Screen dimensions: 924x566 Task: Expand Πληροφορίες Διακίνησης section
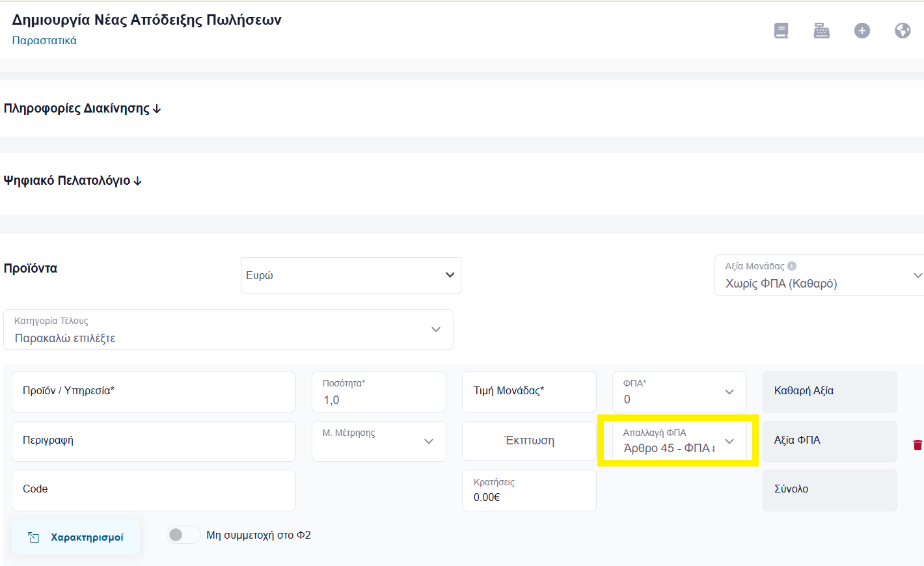(82, 109)
